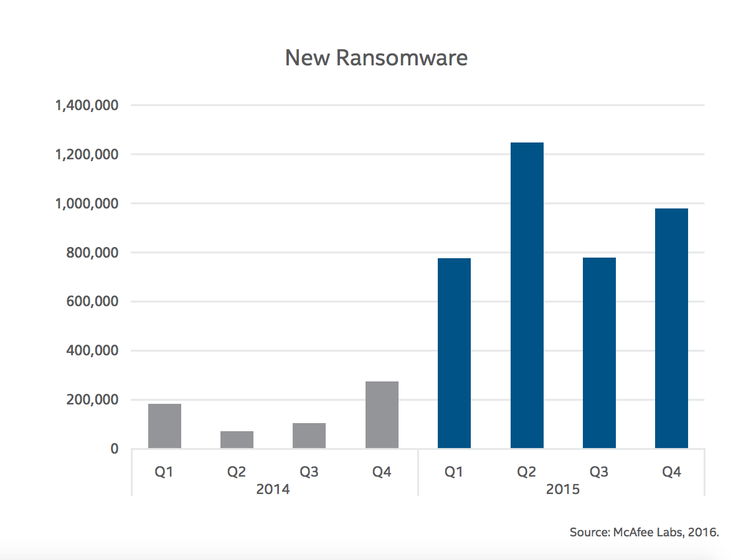
Task: Click the 0 axis label
Action: point(115,448)
